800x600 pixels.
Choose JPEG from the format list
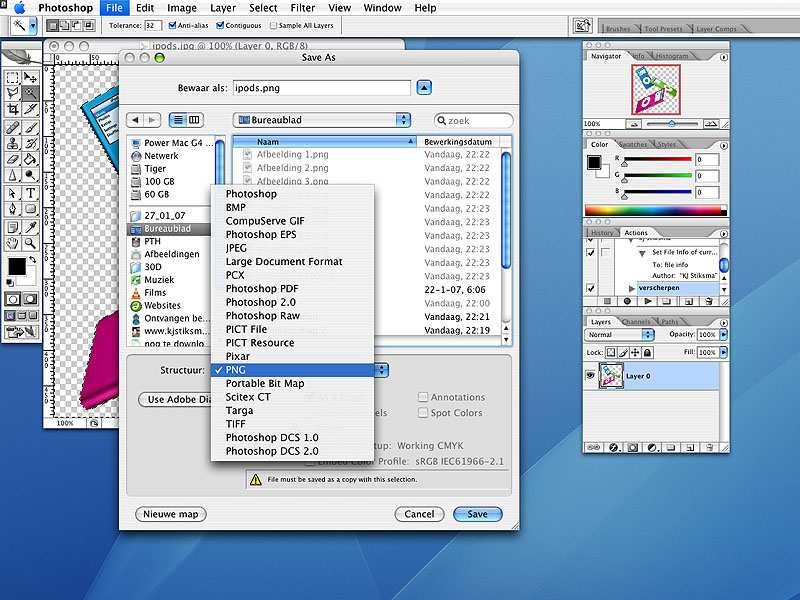(236, 248)
